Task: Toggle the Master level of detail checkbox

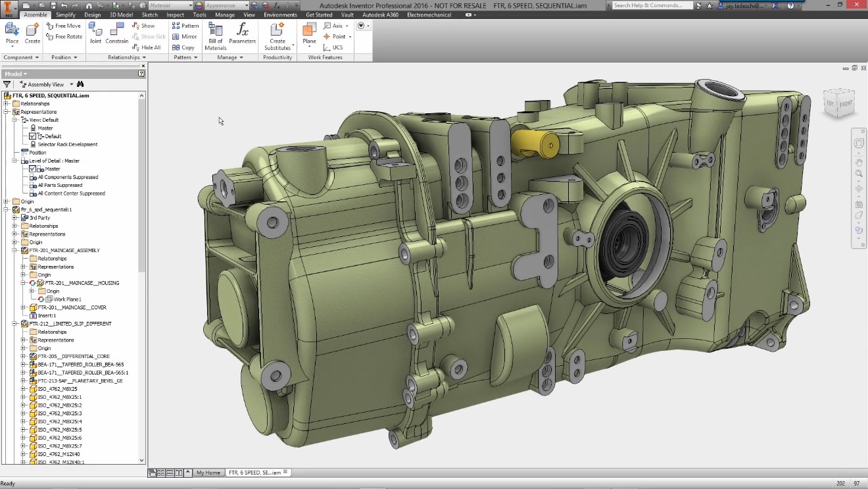Action: (x=32, y=169)
